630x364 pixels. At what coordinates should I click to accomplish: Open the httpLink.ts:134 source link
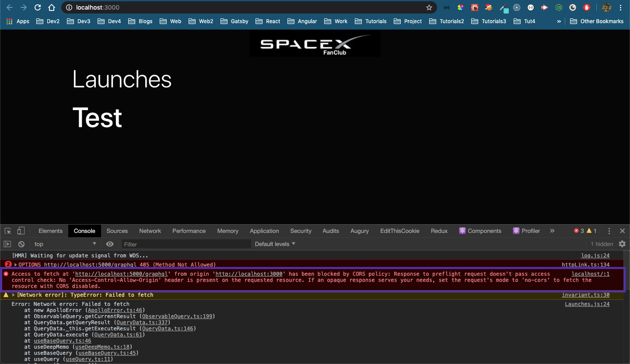[x=585, y=265]
